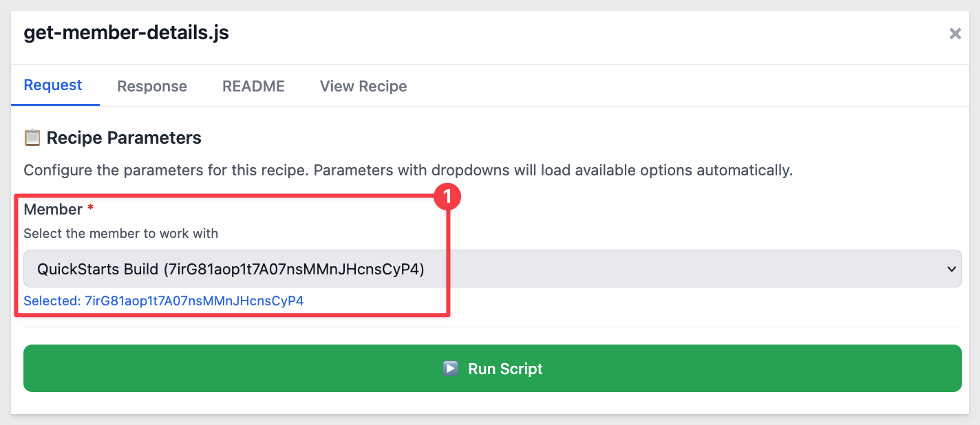This screenshot has height=425, width=980.
Task: Click the get-member-details.js title
Action: pyautogui.click(x=127, y=32)
